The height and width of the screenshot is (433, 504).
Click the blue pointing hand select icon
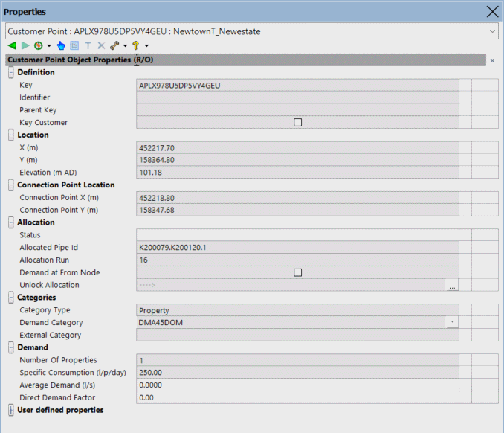point(61,45)
